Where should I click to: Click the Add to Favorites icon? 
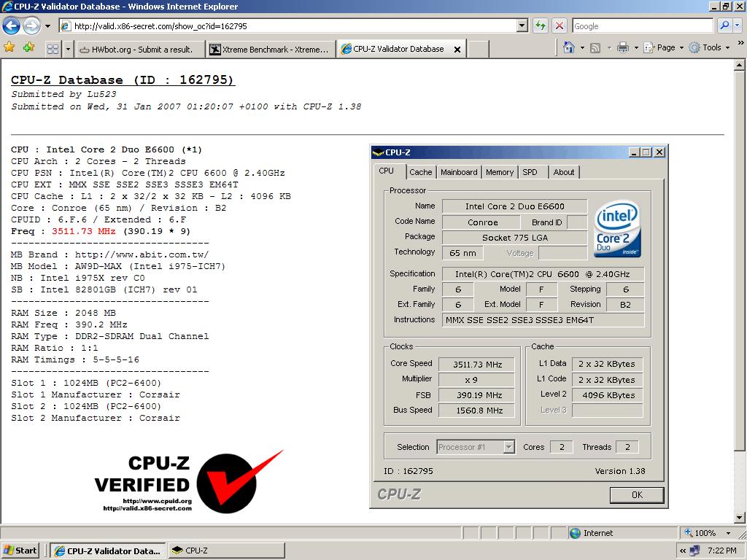click(28, 47)
